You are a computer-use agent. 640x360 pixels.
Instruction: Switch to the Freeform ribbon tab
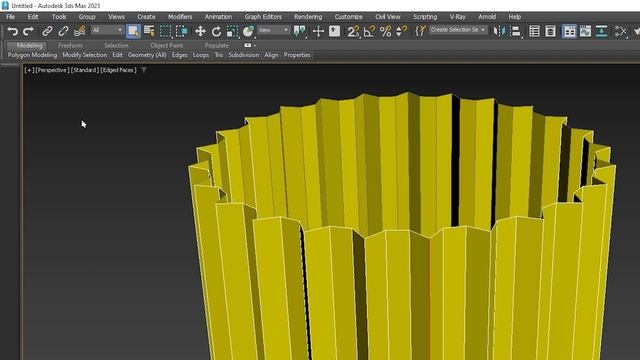pos(70,45)
